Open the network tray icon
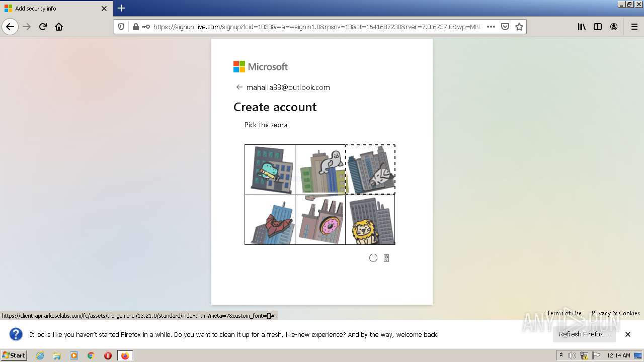Screen dimensions: 644x362 pos(584,355)
